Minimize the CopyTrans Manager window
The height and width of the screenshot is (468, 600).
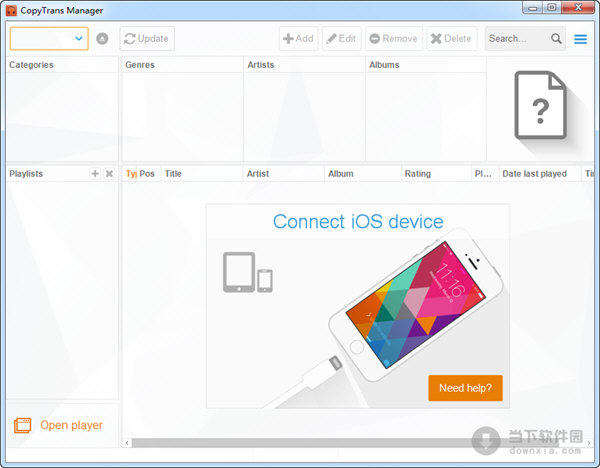533,8
